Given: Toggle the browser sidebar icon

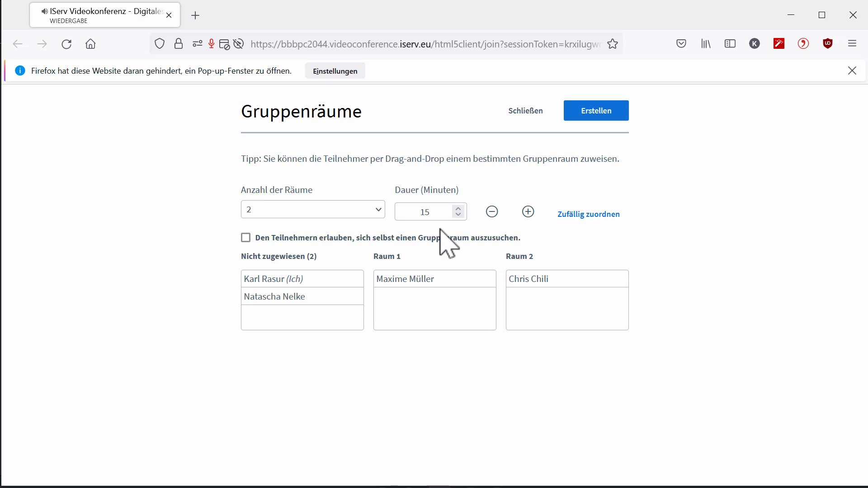Looking at the screenshot, I should (730, 43).
